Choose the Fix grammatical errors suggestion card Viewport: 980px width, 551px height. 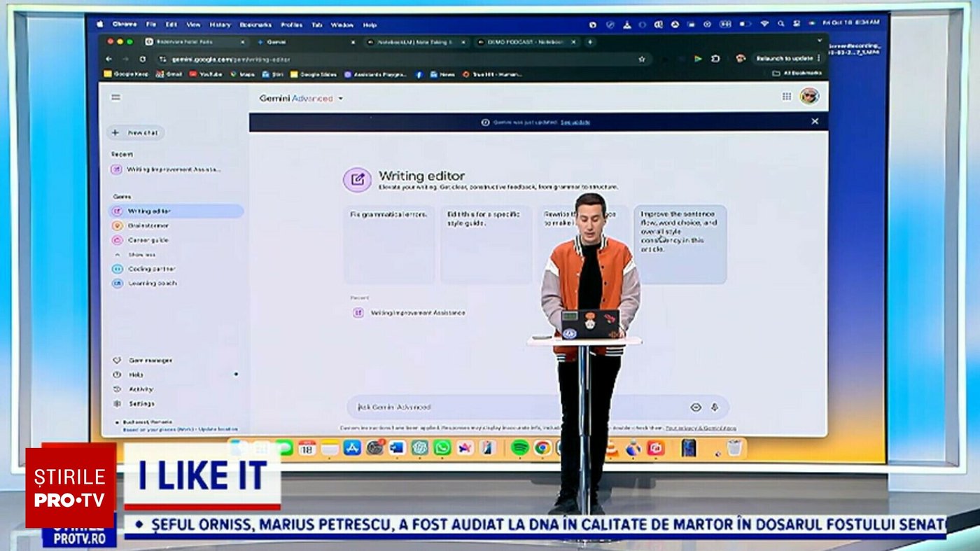[x=388, y=244]
